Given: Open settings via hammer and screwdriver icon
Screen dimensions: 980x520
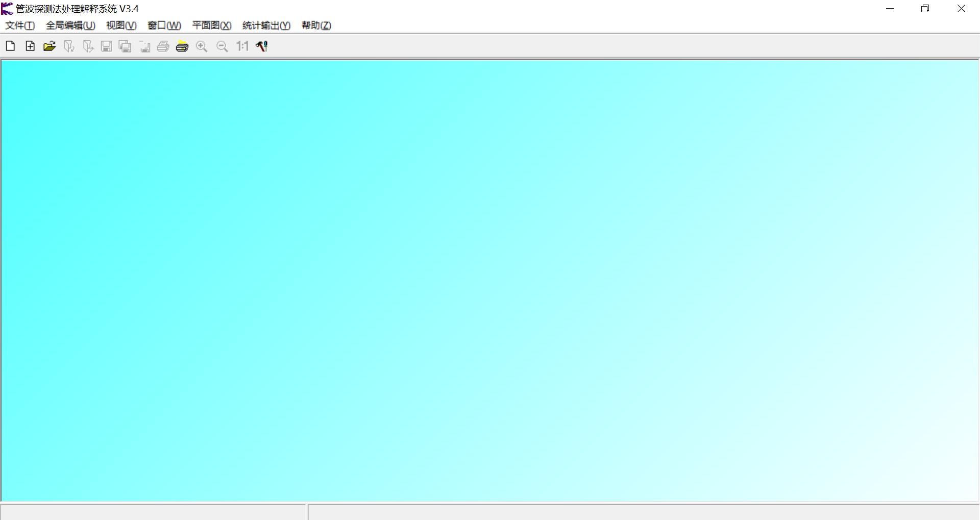Looking at the screenshot, I should 262,46.
